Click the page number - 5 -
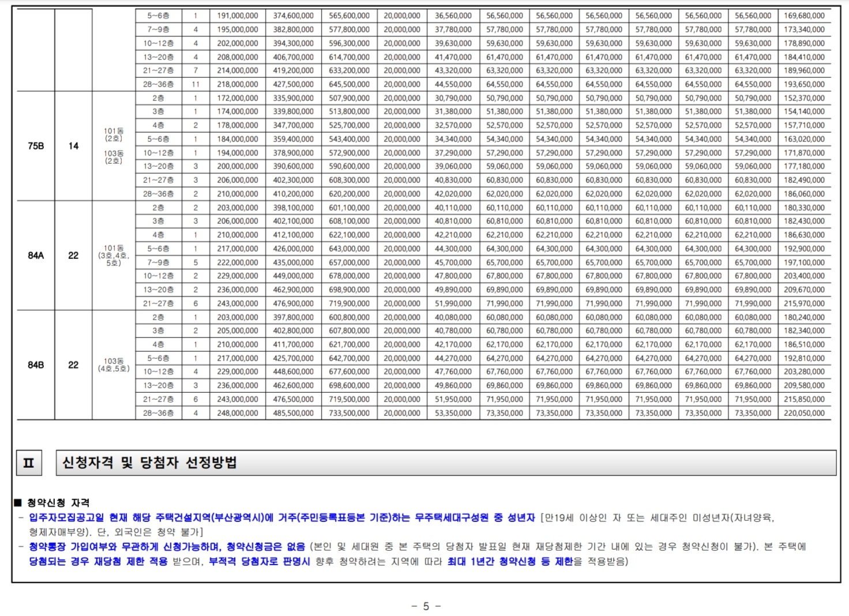849x616 pixels. pos(426,606)
